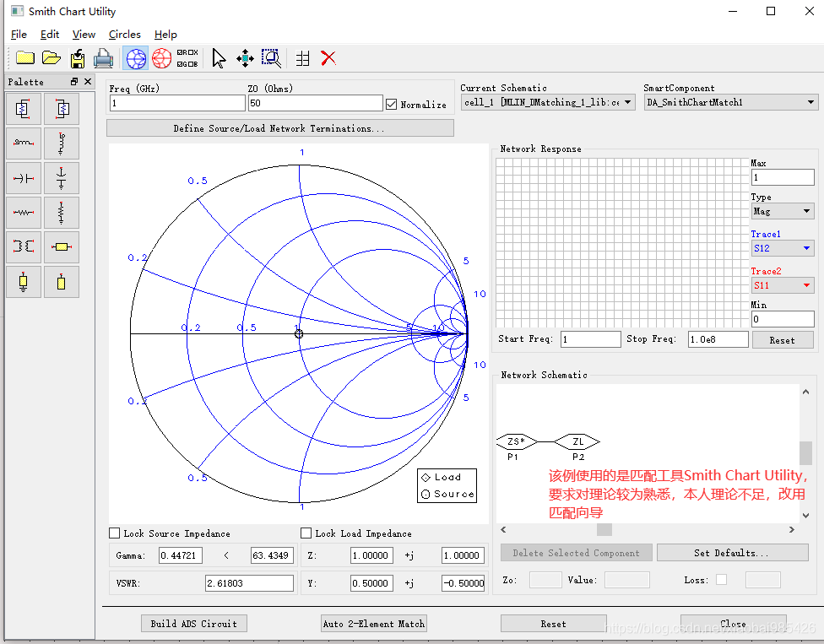Pick the series capacitor palette component
824x644 pixels.
pyautogui.click(x=23, y=178)
